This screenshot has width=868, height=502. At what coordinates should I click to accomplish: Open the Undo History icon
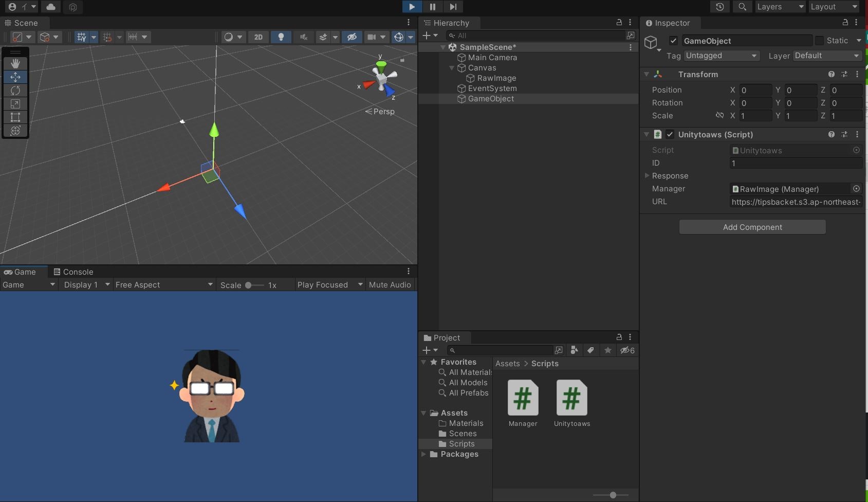click(x=720, y=7)
